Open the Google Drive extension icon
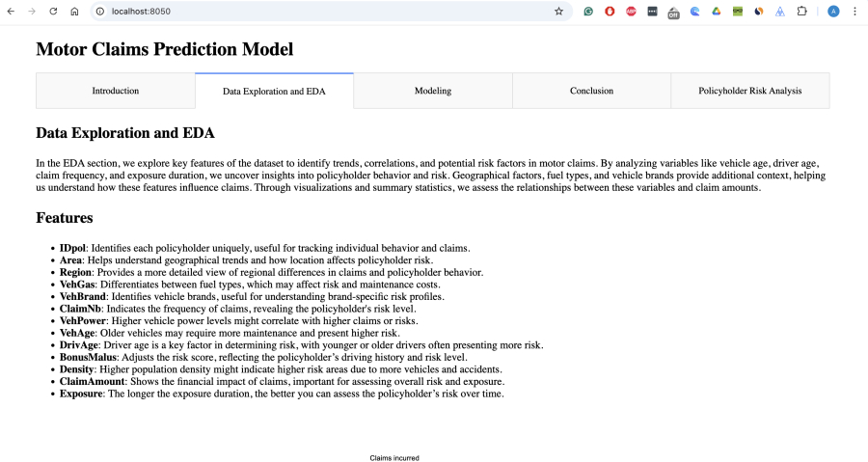Screen dimensions: 868x462 tap(716, 12)
